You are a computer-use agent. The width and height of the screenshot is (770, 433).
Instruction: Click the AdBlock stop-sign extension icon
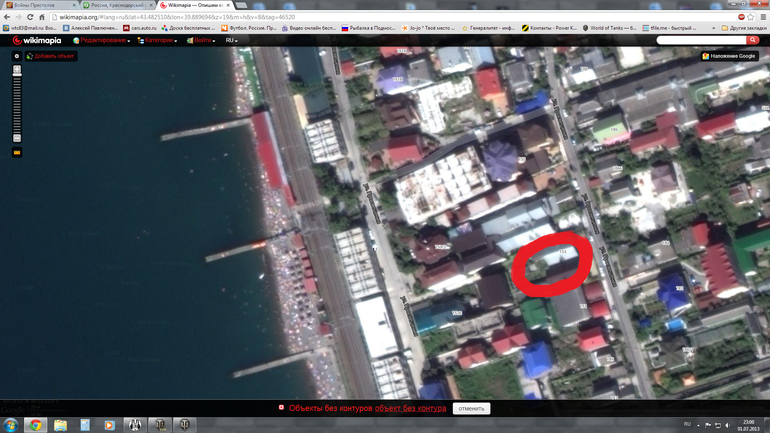click(x=742, y=17)
